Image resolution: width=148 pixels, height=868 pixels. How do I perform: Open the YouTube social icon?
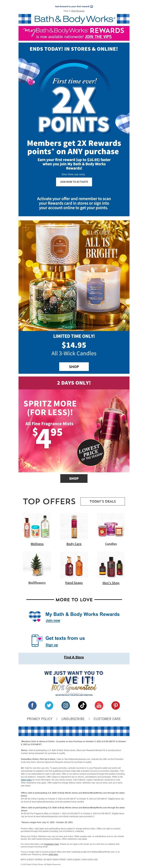click(x=99, y=705)
